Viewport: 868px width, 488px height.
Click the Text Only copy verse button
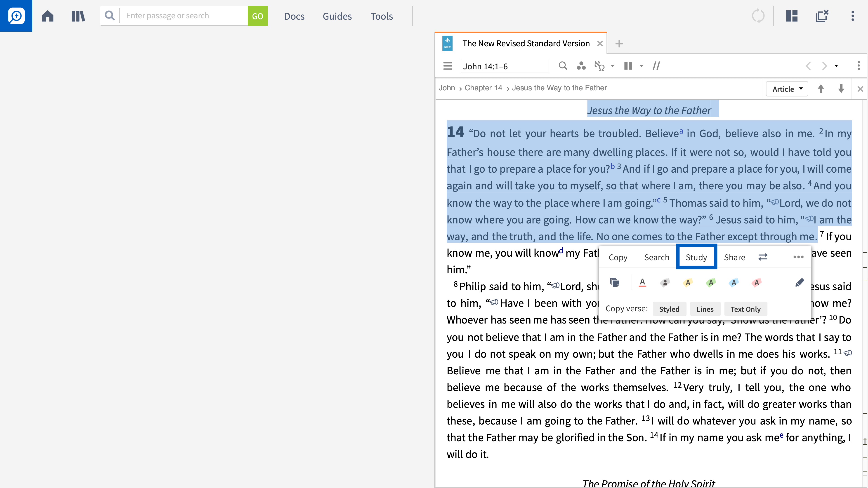pos(746,309)
